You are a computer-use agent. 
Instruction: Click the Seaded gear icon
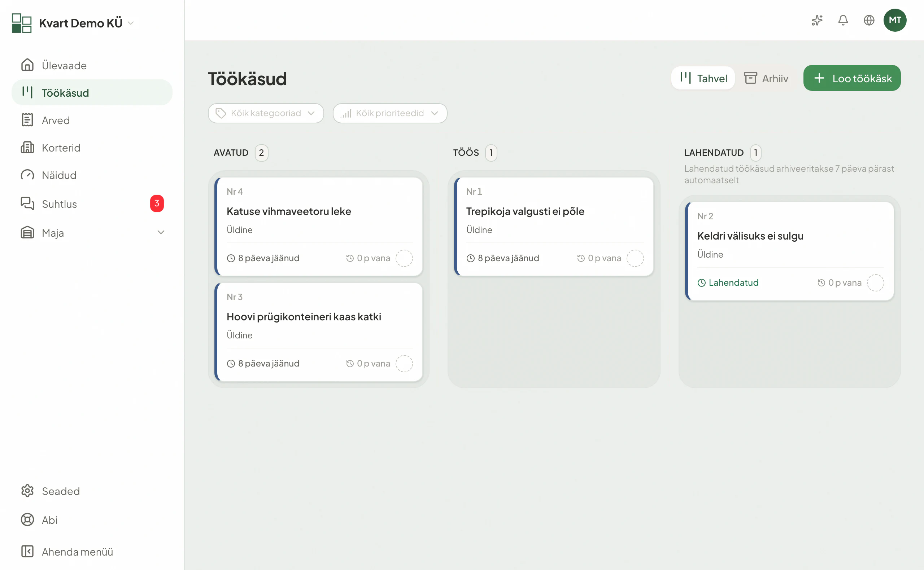tap(27, 491)
